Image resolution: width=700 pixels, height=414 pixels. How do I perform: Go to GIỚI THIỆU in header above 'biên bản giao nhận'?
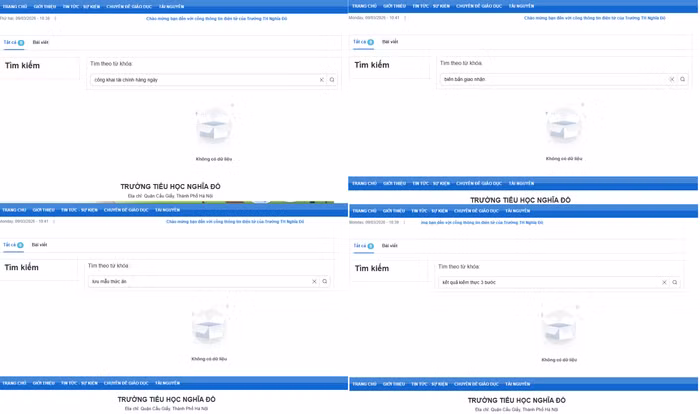(394, 6)
